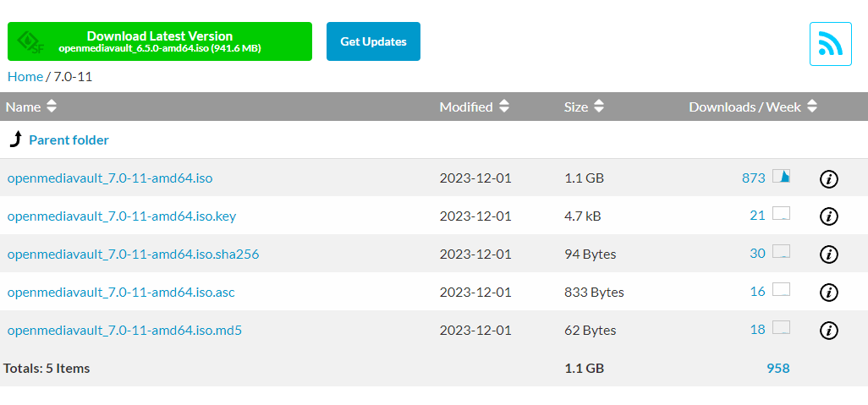The width and height of the screenshot is (868, 405).
Task: Click the 2023-12-01 date of the .iso.md5 row
Action: (475, 331)
